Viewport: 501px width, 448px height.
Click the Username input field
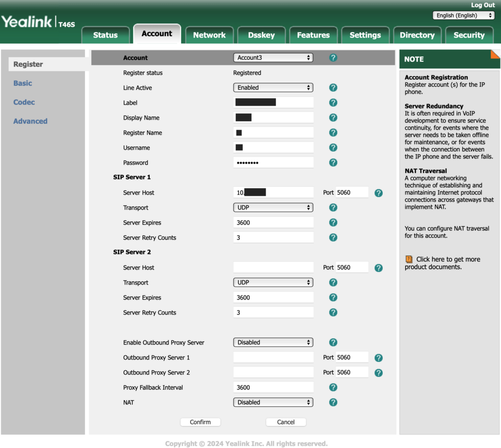273,148
